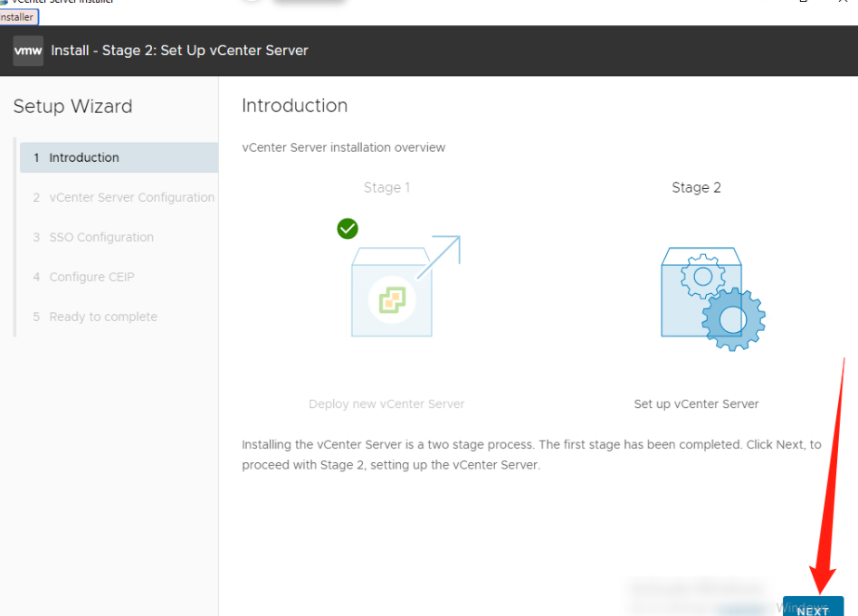Viewport: 858px width, 616px height.
Task: Click the arrow graphic inside Stage 1 box
Action: pos(439,256)
